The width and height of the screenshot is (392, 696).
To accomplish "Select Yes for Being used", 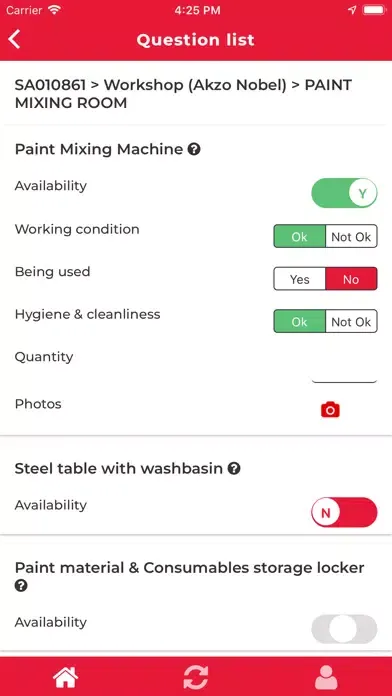I will point(299,279).
